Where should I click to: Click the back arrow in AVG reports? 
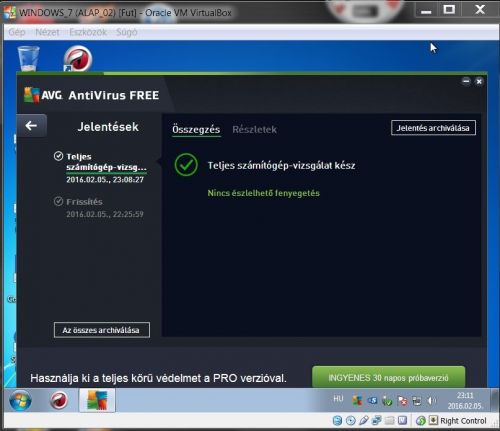[31, 126]
